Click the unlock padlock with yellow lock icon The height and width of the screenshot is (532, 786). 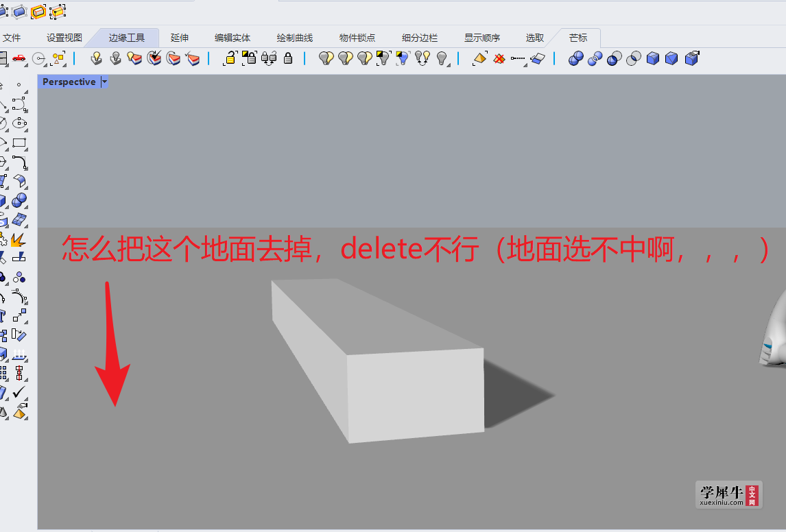[x=230, y=58]
